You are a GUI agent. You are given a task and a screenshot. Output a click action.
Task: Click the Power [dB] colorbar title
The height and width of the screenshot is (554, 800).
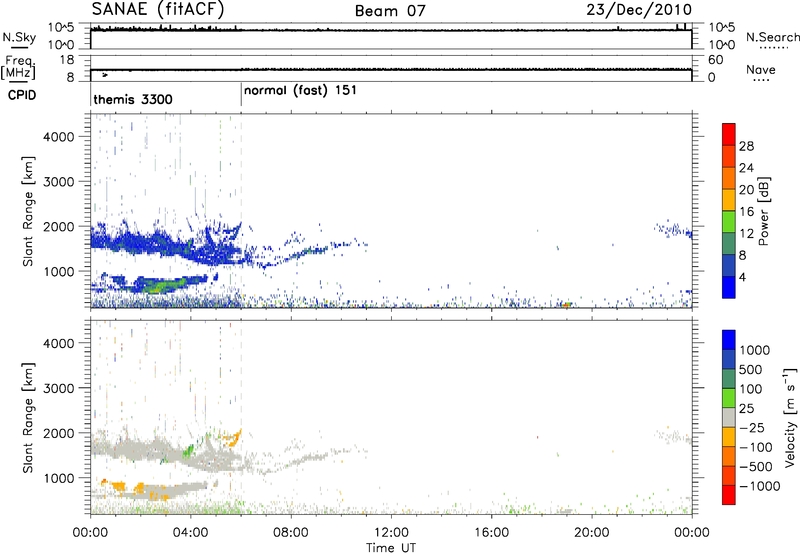764,211
